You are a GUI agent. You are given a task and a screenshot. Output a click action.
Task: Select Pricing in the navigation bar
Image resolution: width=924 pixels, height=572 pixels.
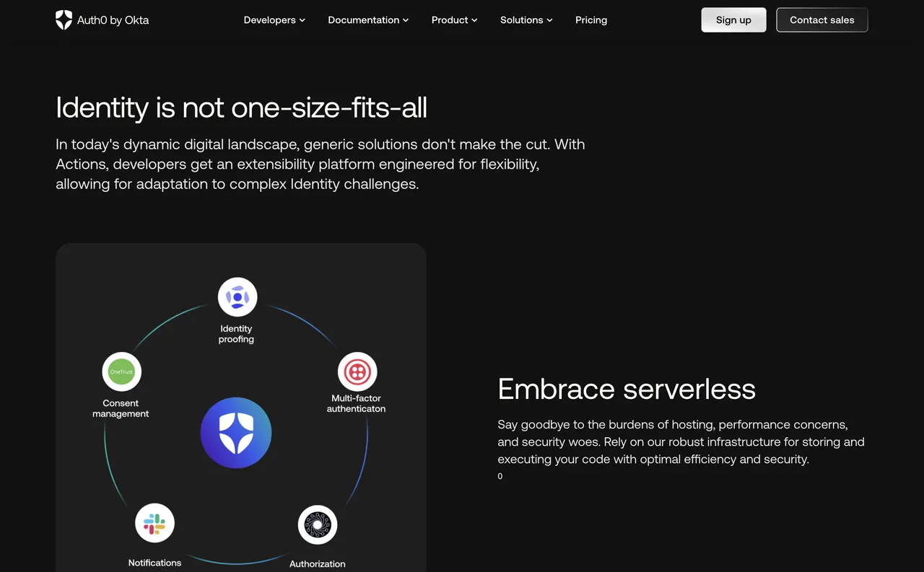(x=591, y=19)
